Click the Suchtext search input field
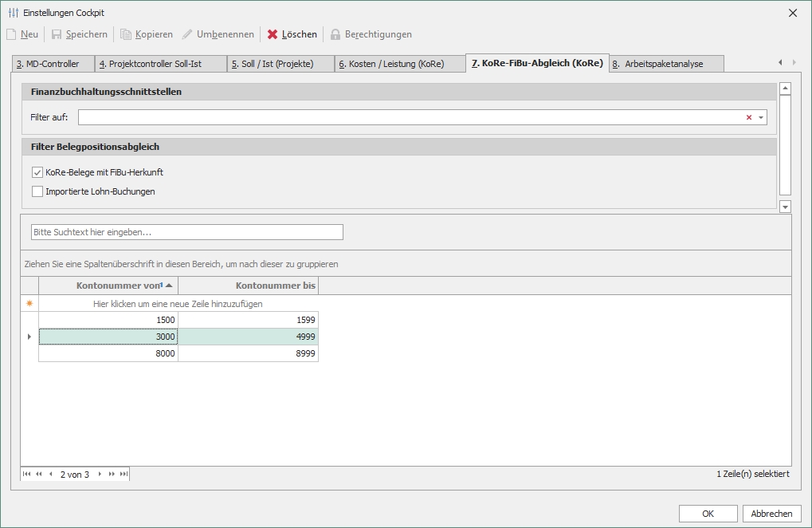The height and width of the screenshot is (528, 812). (x=186, y=232)
